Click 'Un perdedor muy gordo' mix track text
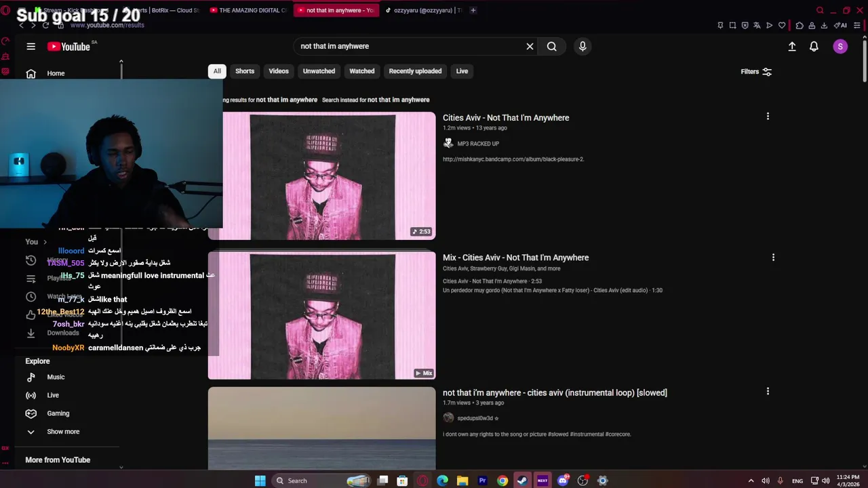868x488 pixels. click(x=553, y=290)
